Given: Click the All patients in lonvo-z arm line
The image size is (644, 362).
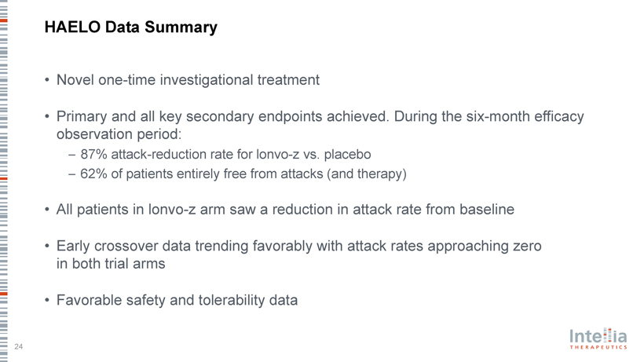Looking at the screenshot, I should 285,210.
